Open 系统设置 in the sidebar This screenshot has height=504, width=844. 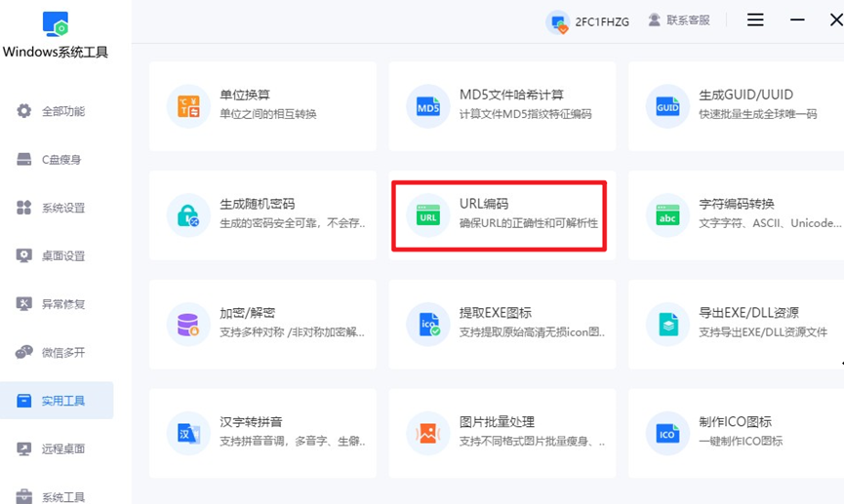(x=62, y=208)
